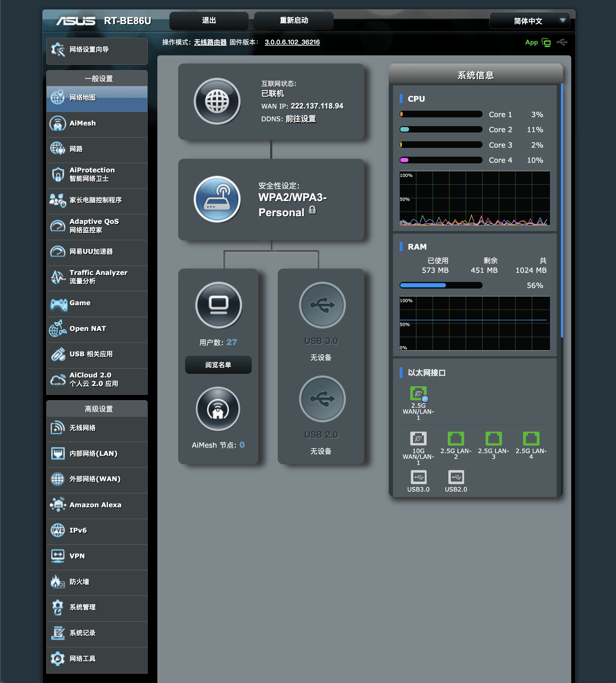This screenshot has width=616, height=683.
Task: Click the wireless router security icon
Action: (x=217, y=199)
